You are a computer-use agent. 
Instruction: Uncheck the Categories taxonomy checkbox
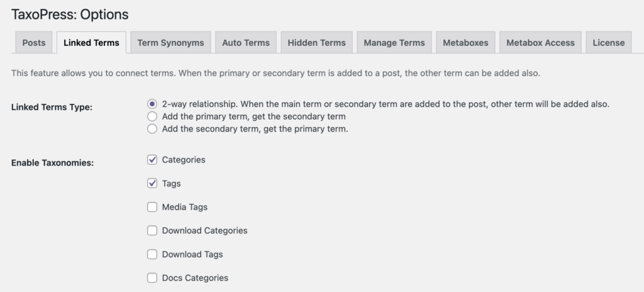click(152, 160)
